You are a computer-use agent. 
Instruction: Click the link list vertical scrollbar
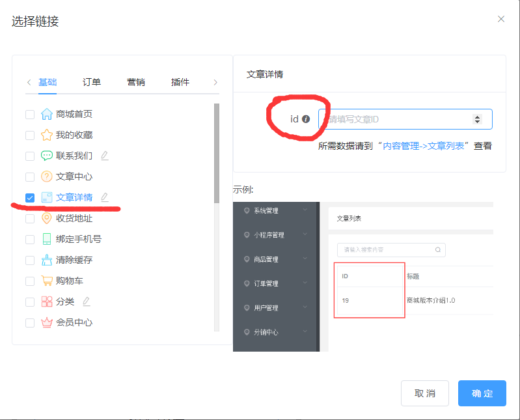tap(217, 153)
